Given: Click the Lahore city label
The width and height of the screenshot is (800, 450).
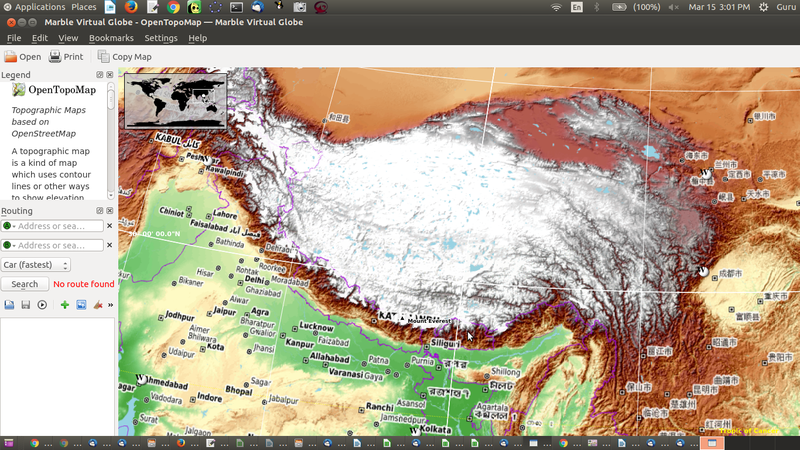Looking at the screenshot, I should [x=225, y=214].
